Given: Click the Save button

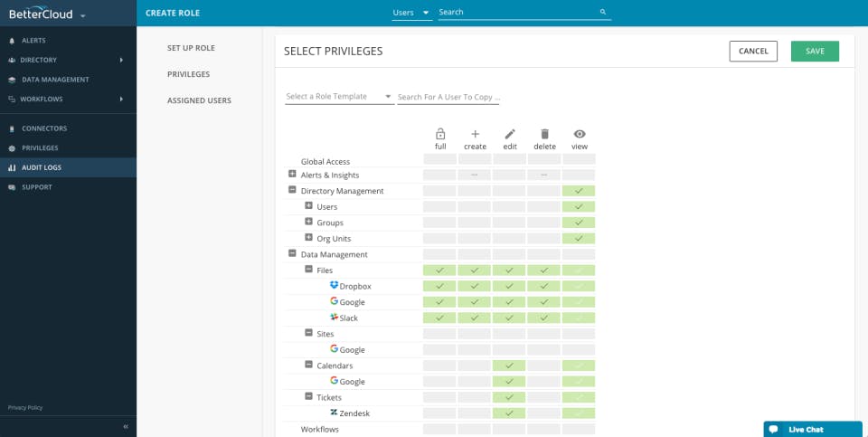Looking at the screenshot, I should (815, 52).
